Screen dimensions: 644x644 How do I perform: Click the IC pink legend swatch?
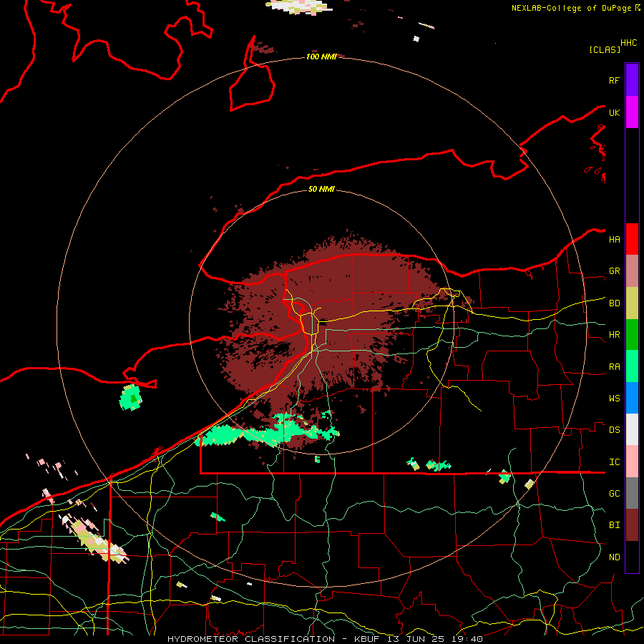(632, 462)
